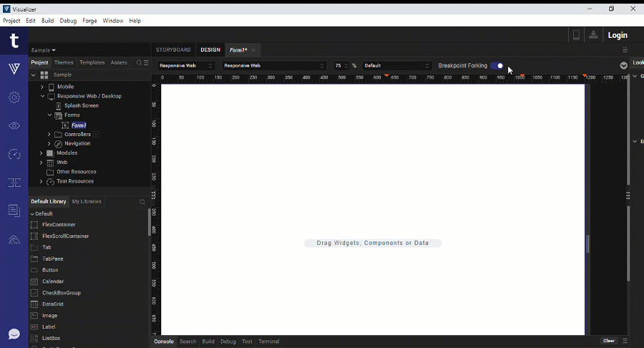Search the widget library with magnifier icon
Image resolution: width=644 pixels, height=348 pixels.
(x=142, y=202)
